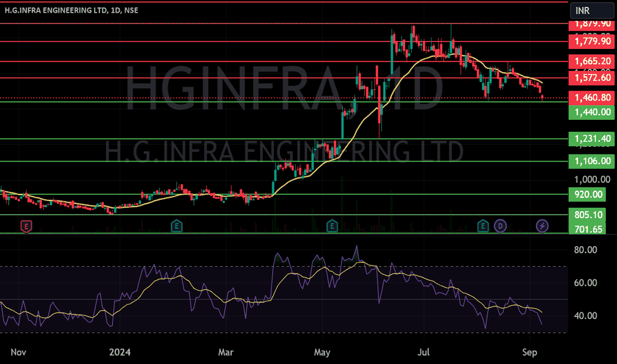
Task: Click the purple lightning bolt event marker
Action: tap(542, 226)
